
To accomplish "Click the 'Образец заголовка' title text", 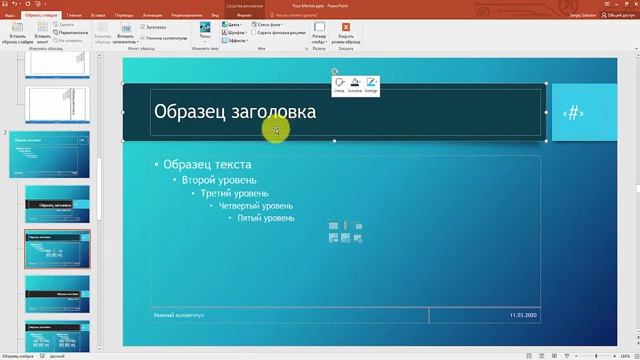I will (235, 112).
